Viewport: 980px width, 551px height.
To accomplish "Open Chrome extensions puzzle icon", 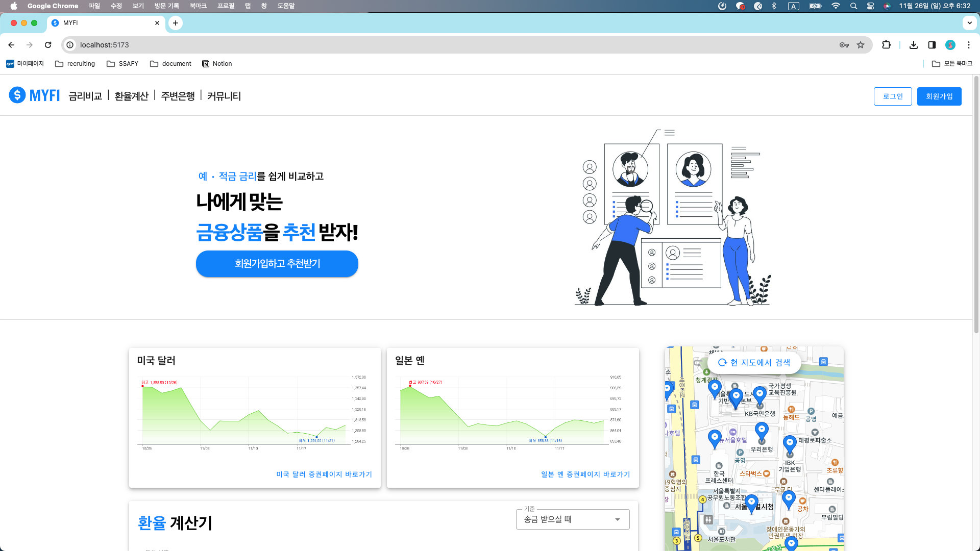I will pyautogui.click(x=886, y=45).
